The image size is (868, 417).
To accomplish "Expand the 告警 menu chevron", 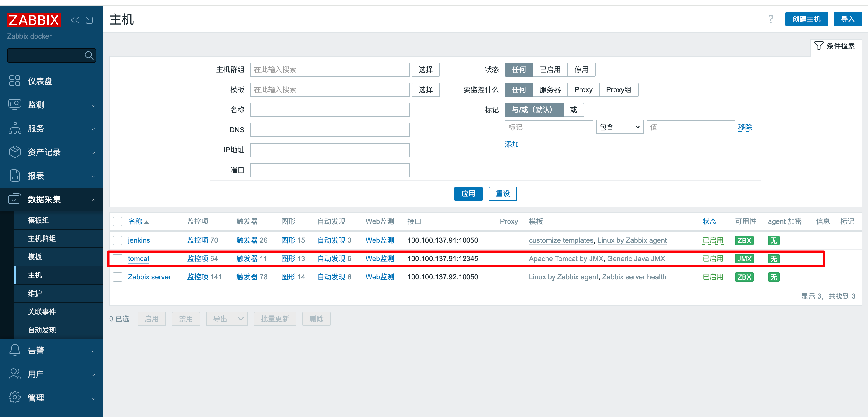I will point(93,351).
